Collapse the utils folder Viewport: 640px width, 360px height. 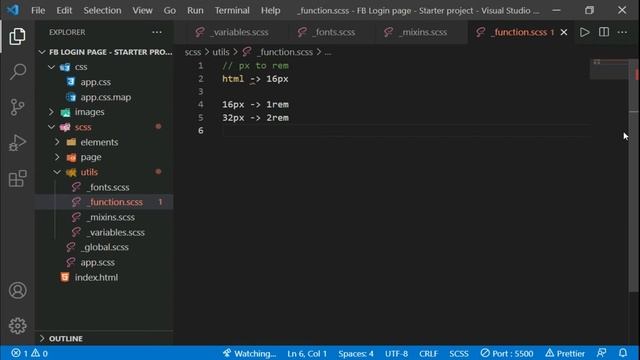[57, 172]
